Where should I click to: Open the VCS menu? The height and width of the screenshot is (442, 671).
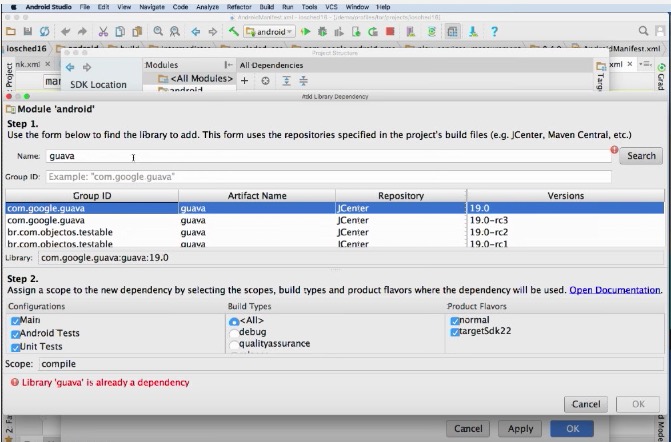tap(331, 7)
